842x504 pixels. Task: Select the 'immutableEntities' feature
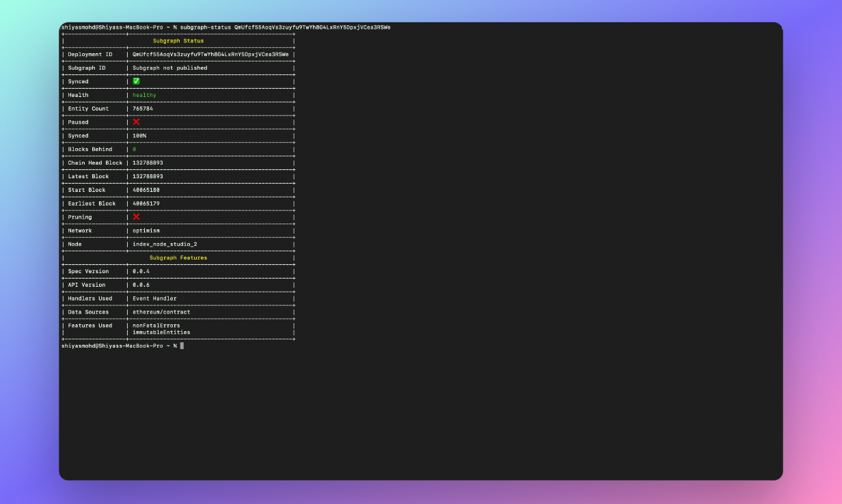(161, 333)
